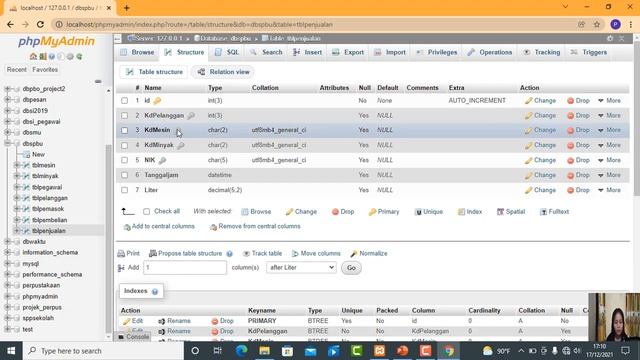640x360 pixels.
Task: Open Chrome from taskbar
Action: click(x=449, y=351)
